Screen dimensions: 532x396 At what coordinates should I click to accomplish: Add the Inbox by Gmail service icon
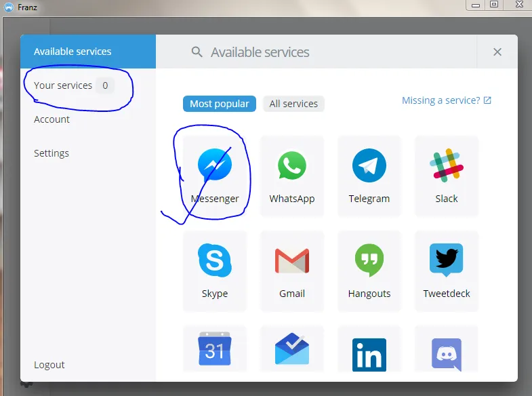pos(292,349)
